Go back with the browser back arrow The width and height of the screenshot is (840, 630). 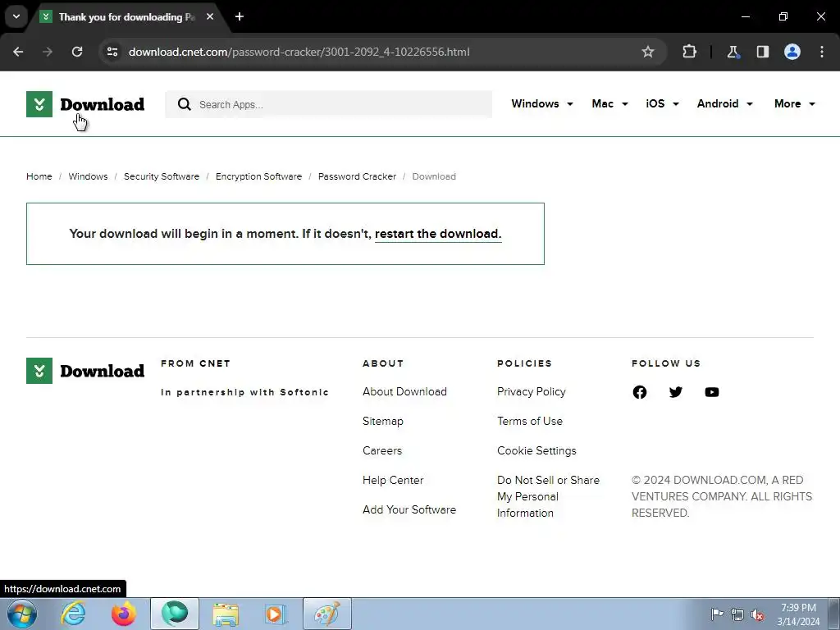[18, 52]
